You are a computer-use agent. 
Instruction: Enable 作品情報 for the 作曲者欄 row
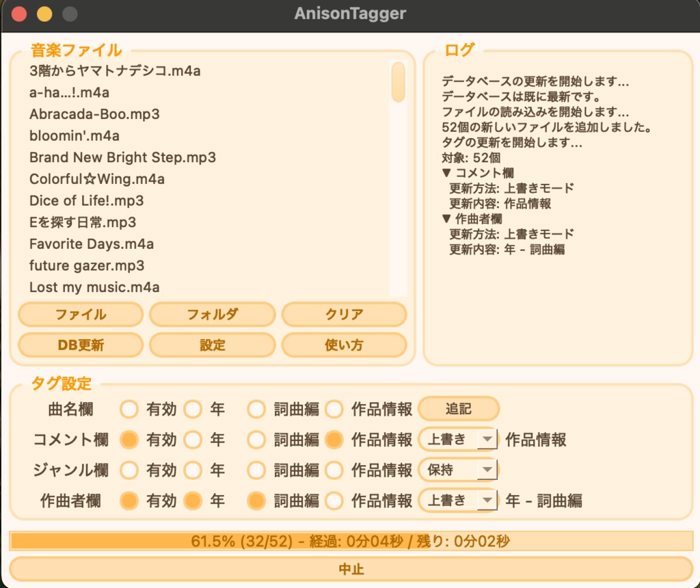click(334, 500)
